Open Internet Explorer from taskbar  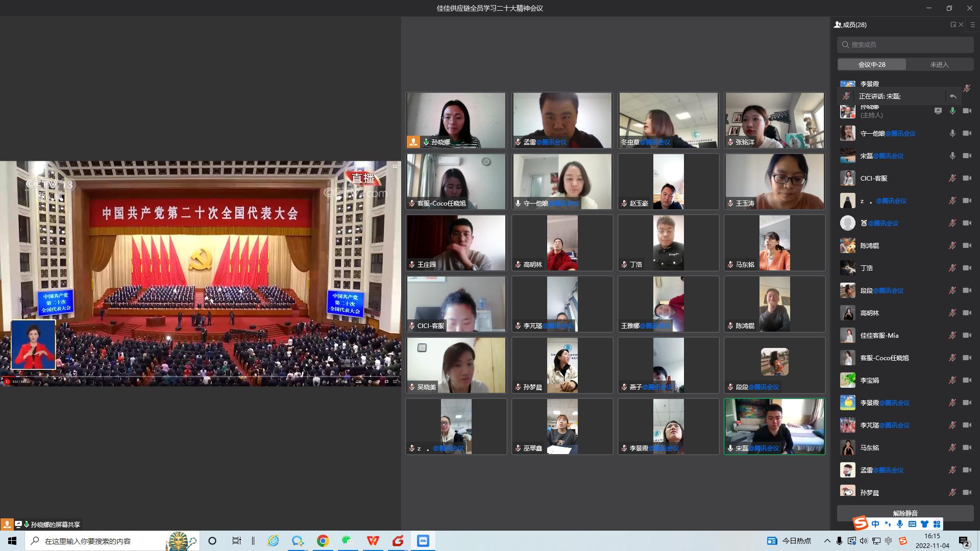(273, 541)
